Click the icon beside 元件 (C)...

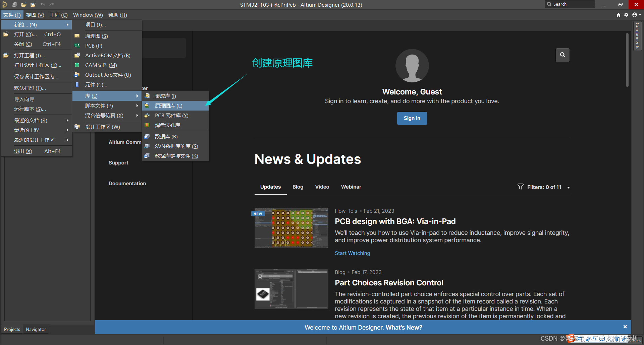(x=77, y=84)
